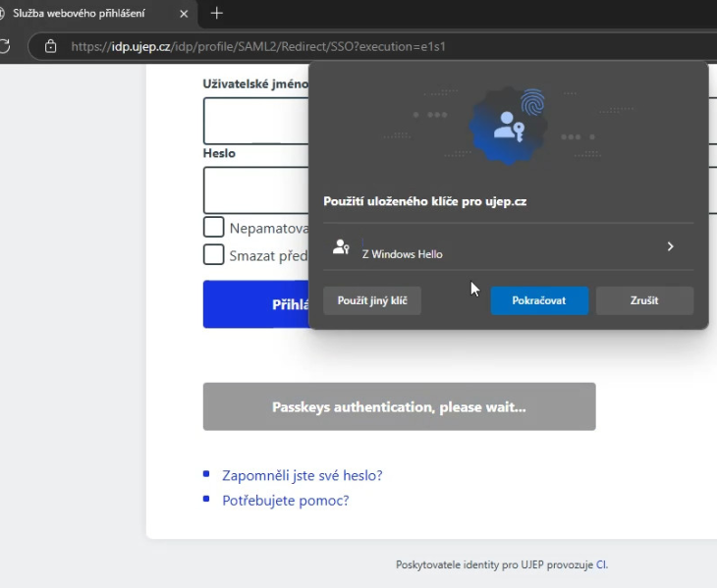
Task: Open a new browser tab
Action: click(217, 13)
